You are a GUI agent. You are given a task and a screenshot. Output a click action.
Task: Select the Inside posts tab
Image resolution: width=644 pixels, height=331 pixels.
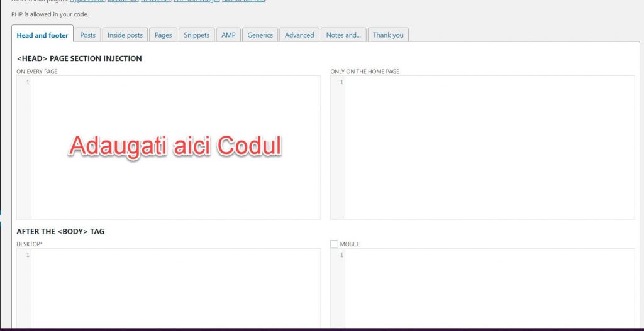(125, 35)
